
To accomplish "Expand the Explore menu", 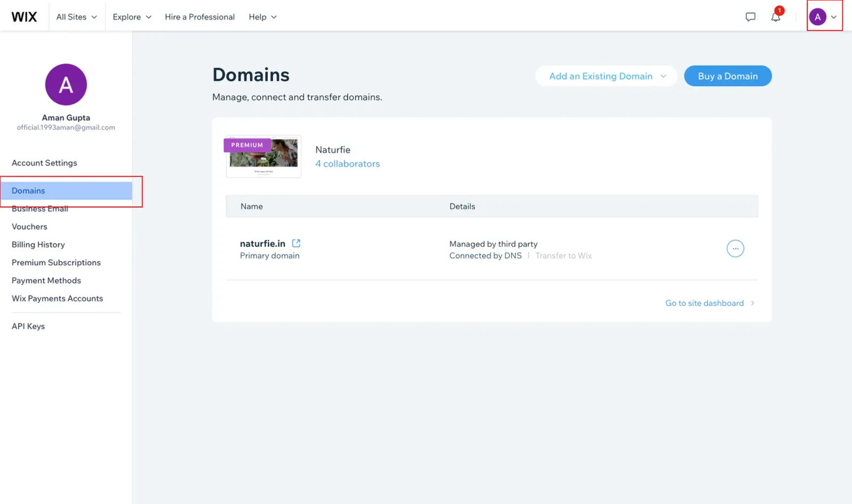I will 132,17.
